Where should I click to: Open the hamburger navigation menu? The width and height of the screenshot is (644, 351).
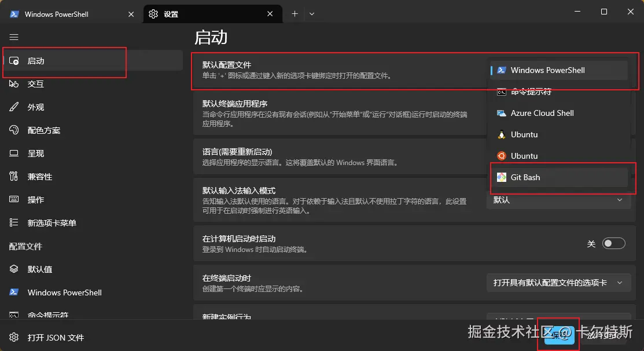click(x=14, y=38)
